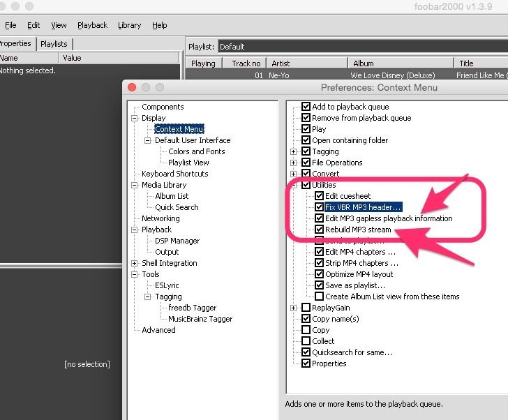Uncheck Optimize MP4 layout

tap(319, 274)
